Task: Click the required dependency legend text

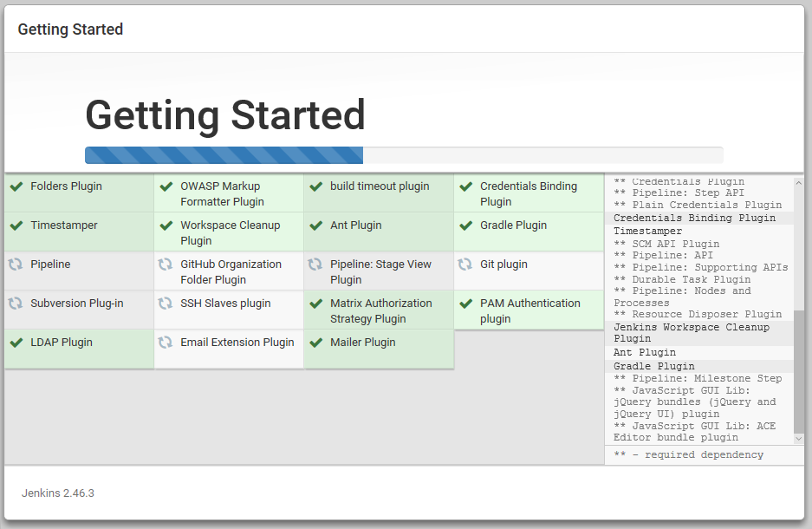Action: point(688,454)
